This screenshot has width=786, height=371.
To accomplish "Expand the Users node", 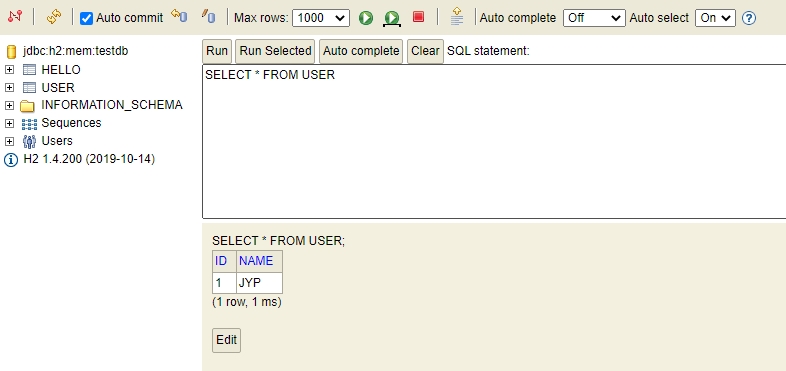I will pos(9,141).
